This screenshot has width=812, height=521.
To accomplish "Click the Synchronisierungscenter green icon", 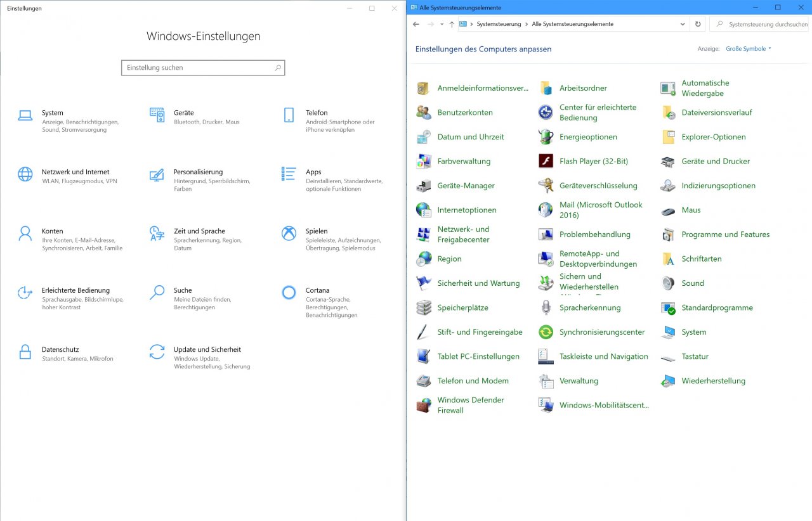I will [x=546, y=332].
